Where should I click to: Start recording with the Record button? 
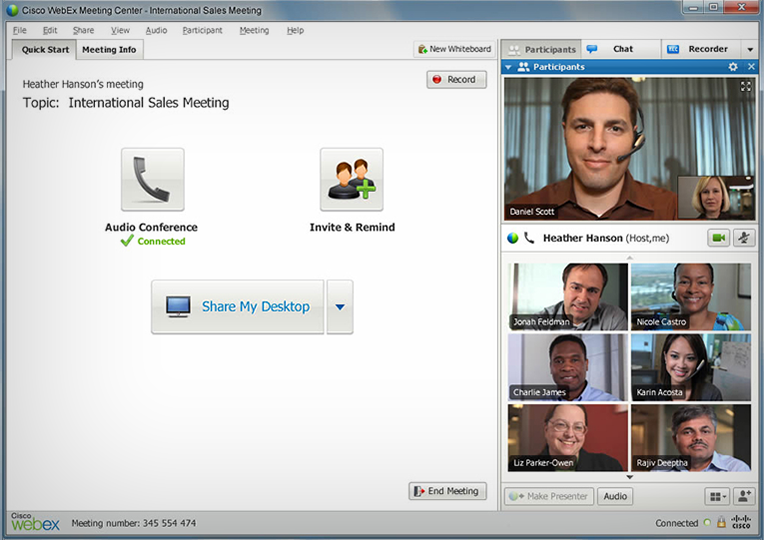pos(456,79)
